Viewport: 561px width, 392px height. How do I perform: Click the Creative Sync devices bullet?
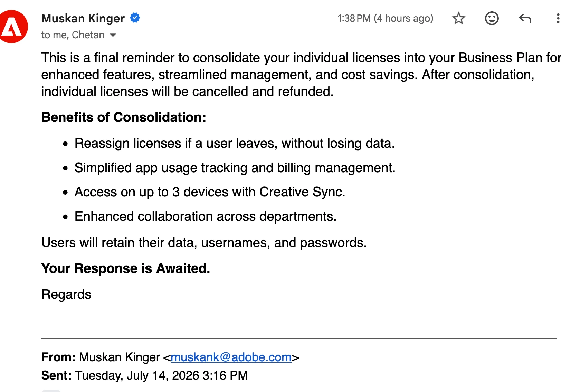point(210,192)
